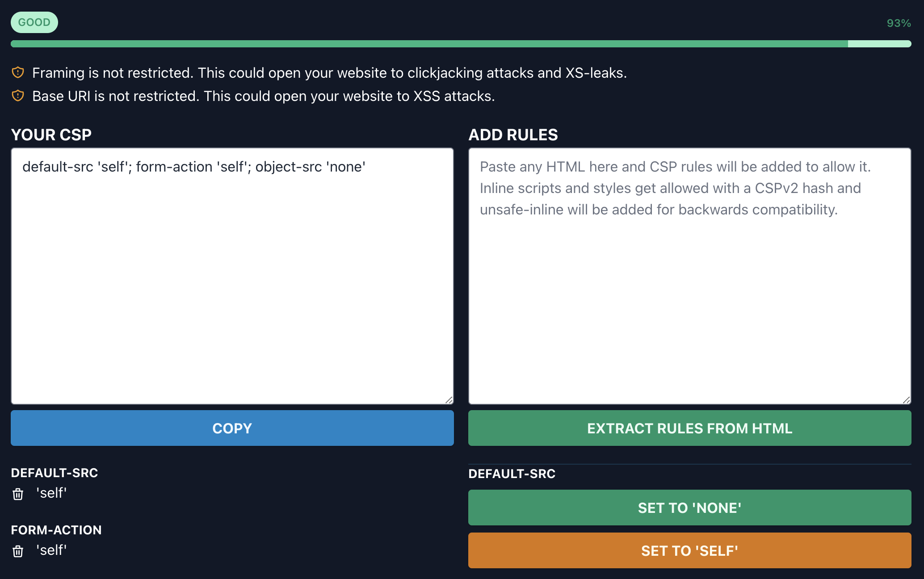The height and width of the screenshot is (579, 924).
Task: Click the YOUR CSP section heading
Action: tap(51, 134)
